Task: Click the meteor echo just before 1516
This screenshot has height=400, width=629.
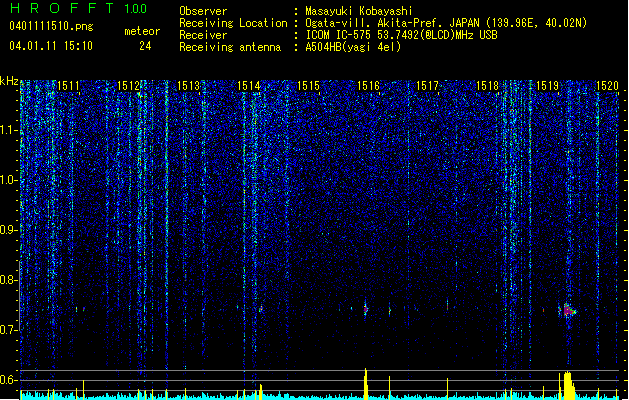Action: pos(365,309)
